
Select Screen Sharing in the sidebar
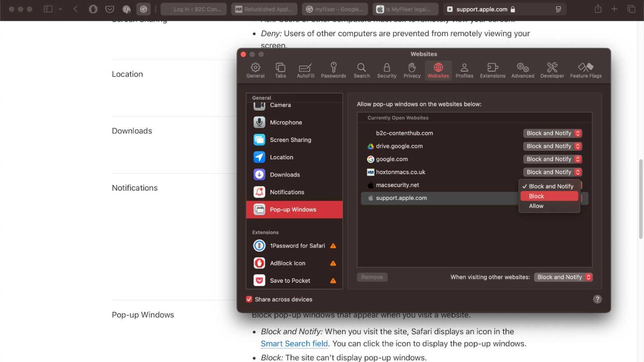coord(290,140)
